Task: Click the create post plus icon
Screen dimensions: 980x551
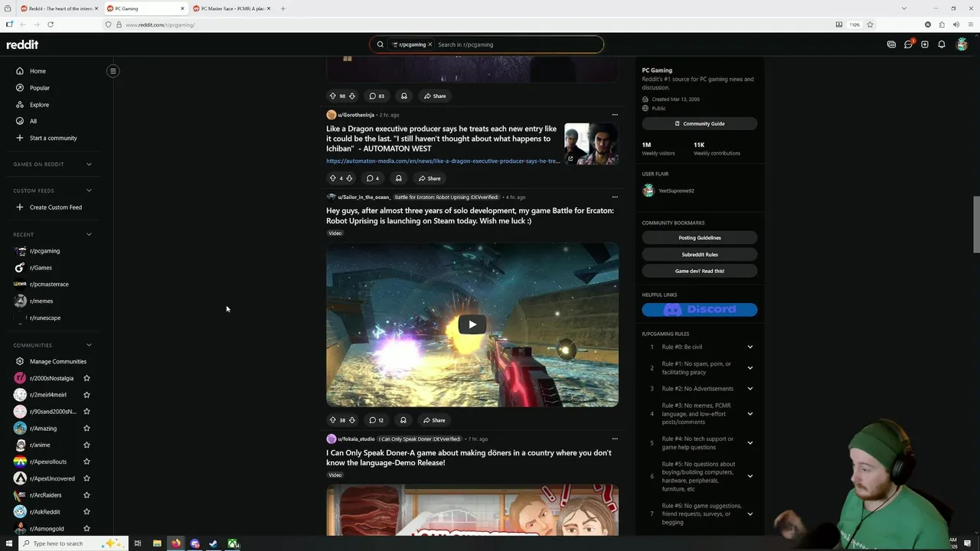Action: [x=925, y=44]
